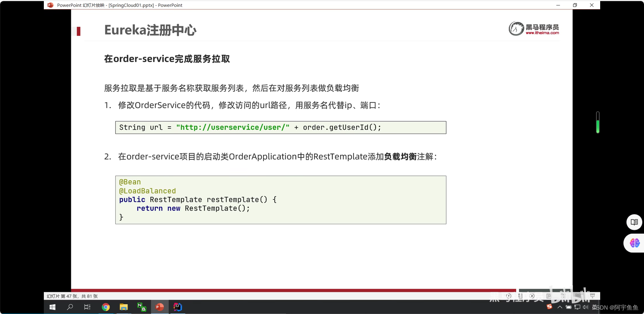This screenshot has width=644, height=314.
Task: Click '@LoadBalanced' annotation in code
Action: 147,191
